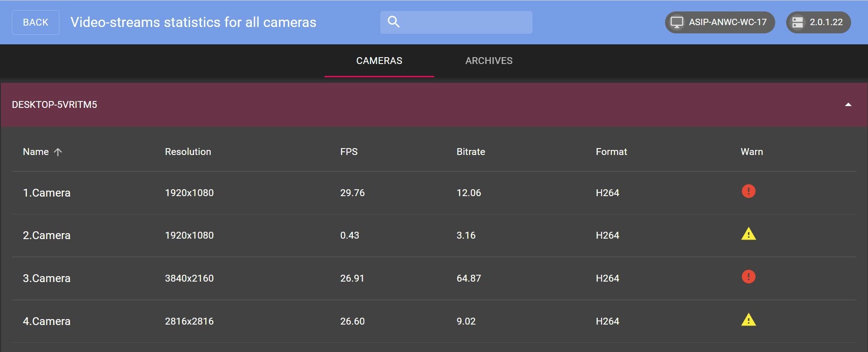The height and width of the screenshot is (352, 868).
Task: Select the Cameras tab
Action: pyautogui.click(x=379, y=61)
